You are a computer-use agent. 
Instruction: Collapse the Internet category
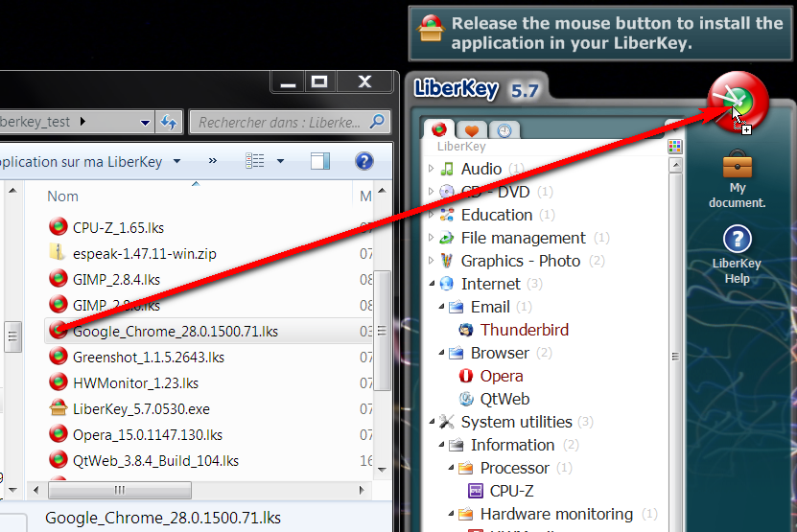[431, 284]
